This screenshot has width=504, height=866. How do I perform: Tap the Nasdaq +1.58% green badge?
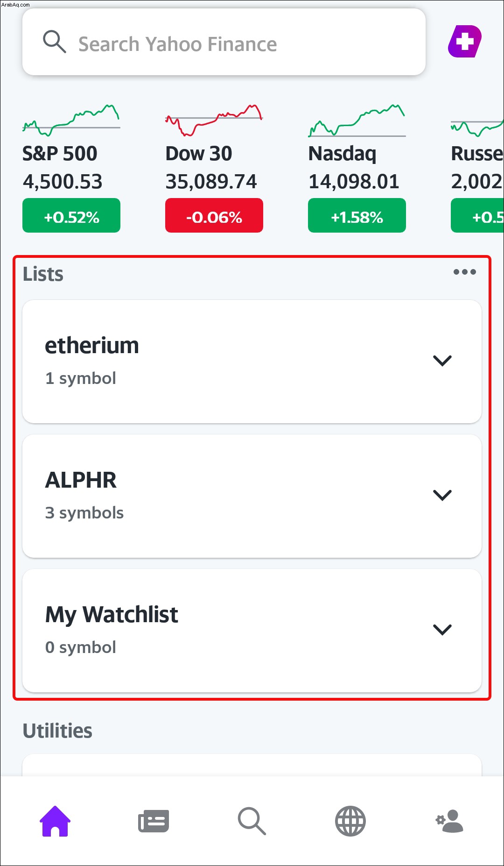357,215
